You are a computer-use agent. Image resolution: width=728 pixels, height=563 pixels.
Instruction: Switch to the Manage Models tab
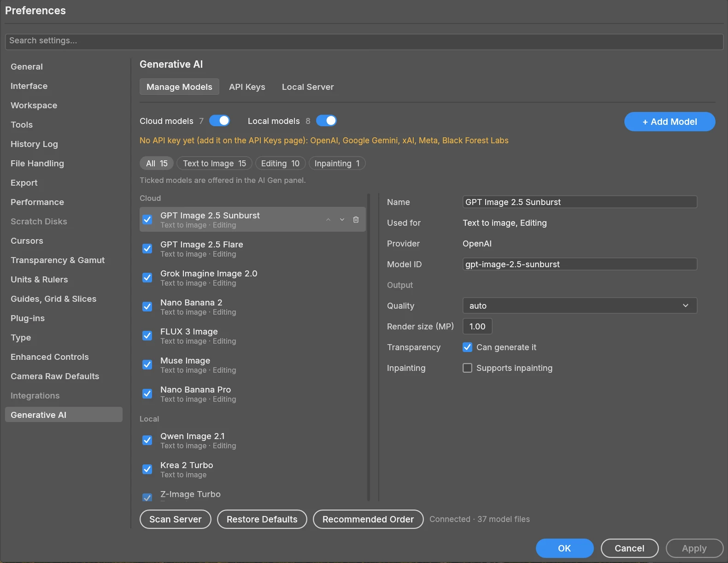click(x=179, y=87)
